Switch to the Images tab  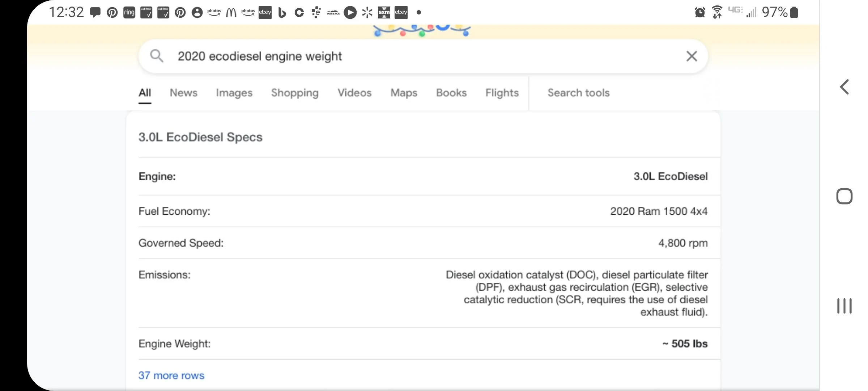pyautogui.click(x=234, y=93)
